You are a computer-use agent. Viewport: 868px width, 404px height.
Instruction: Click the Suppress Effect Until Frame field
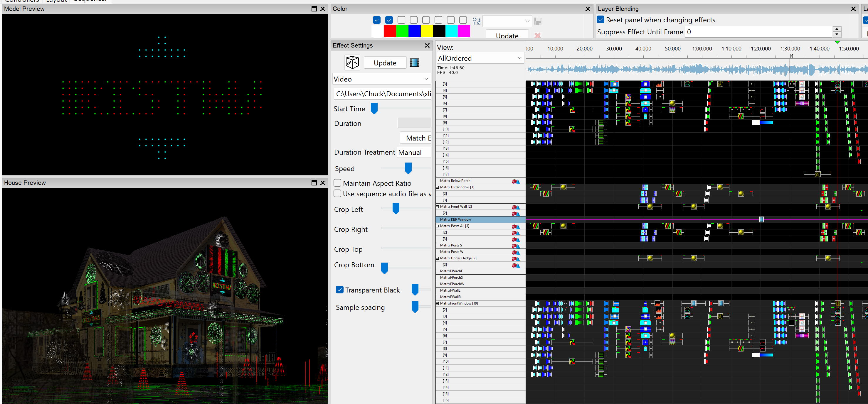(x=759, y=32)
